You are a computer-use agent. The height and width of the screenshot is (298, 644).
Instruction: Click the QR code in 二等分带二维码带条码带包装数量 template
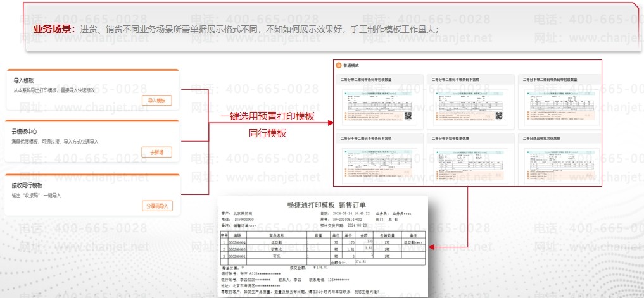click(408, 116)
